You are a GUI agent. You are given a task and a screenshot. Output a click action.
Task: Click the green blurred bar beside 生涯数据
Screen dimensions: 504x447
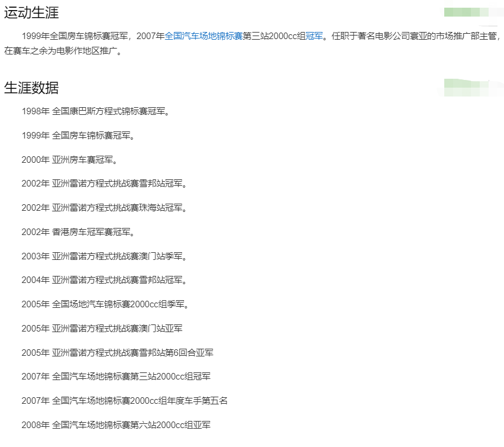(466, 87)
